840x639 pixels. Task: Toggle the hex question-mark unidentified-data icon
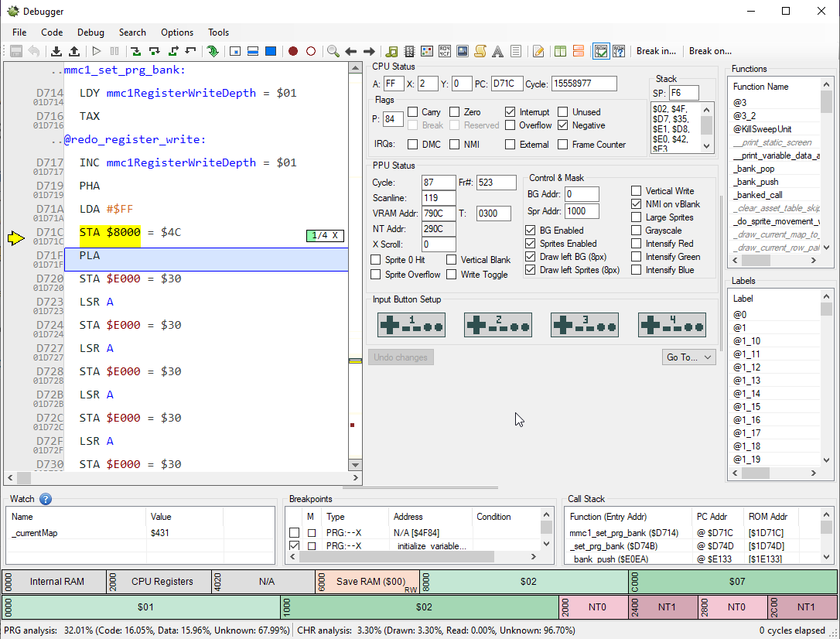pos(619,51)
